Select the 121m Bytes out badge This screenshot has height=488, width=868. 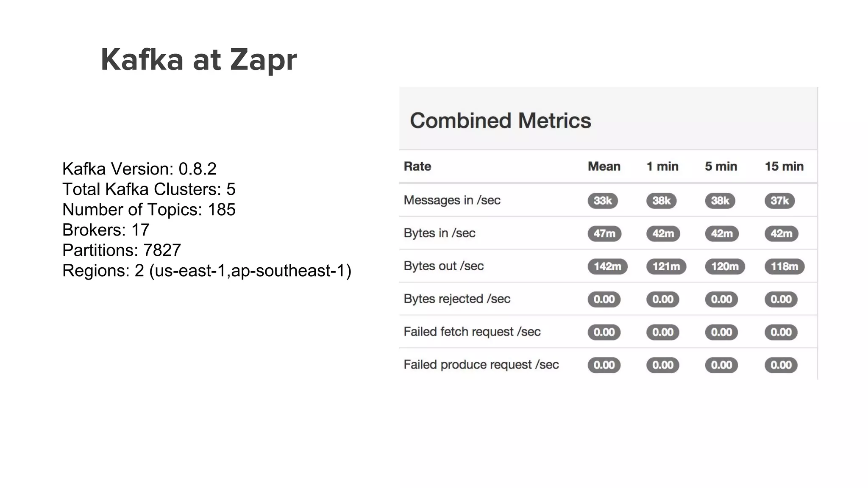pyautogui.click(x=666, y=266)
